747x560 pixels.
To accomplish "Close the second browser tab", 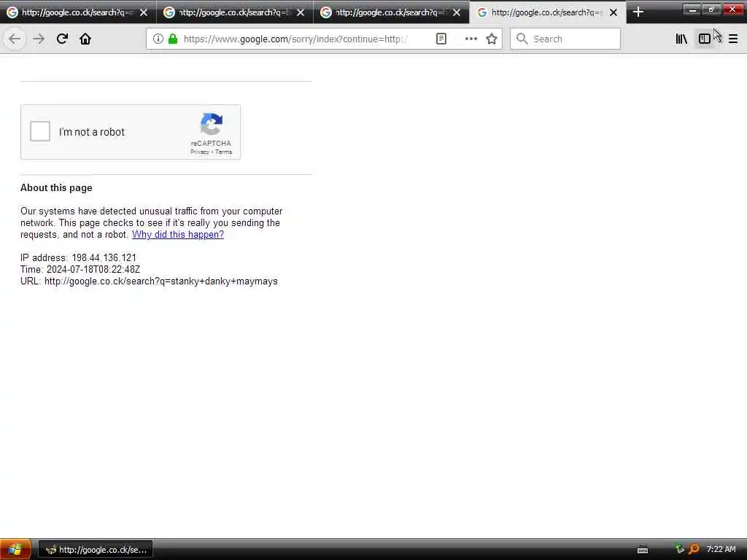I will (300, 12).
